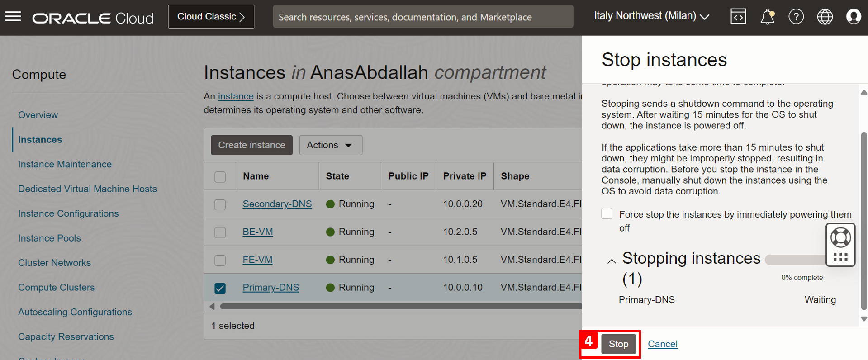Open the Italy Northwest (Milan) region dropdown
Viewport: 868px width, 360px height.
[651, 16]
